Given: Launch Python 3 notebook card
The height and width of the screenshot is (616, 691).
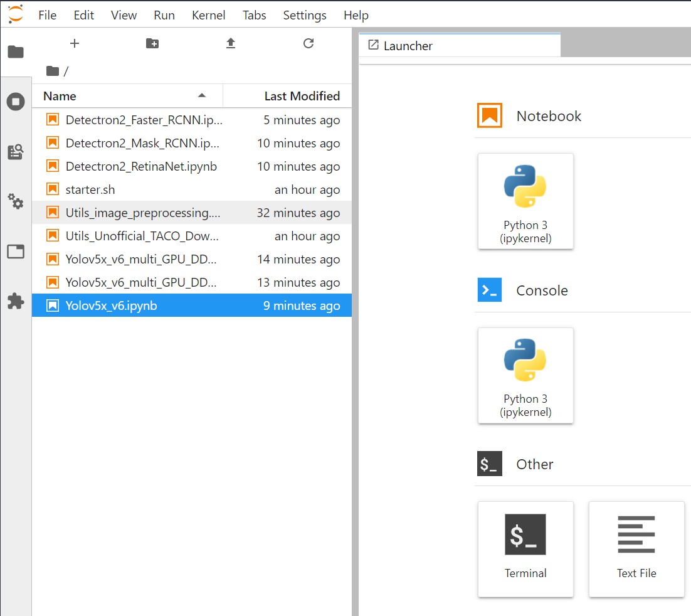Looking at the screenshot, I should tap(525, 201).
